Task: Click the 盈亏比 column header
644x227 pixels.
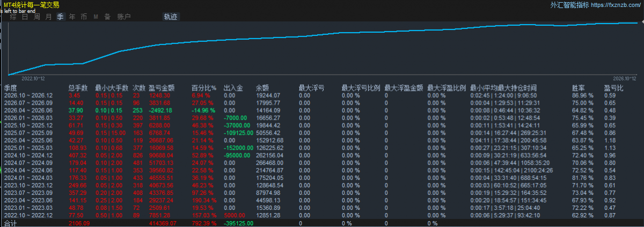Action: 614,87
